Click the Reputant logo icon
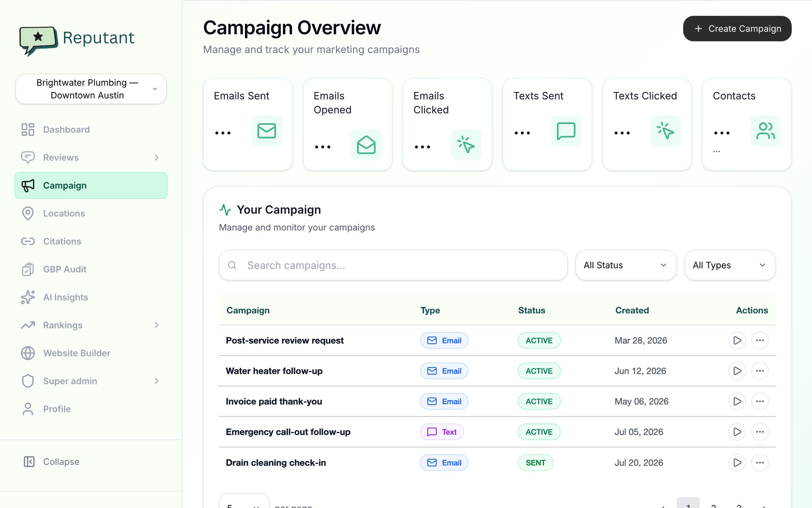This screenshot has width=812, height=508. pos(38,41)
